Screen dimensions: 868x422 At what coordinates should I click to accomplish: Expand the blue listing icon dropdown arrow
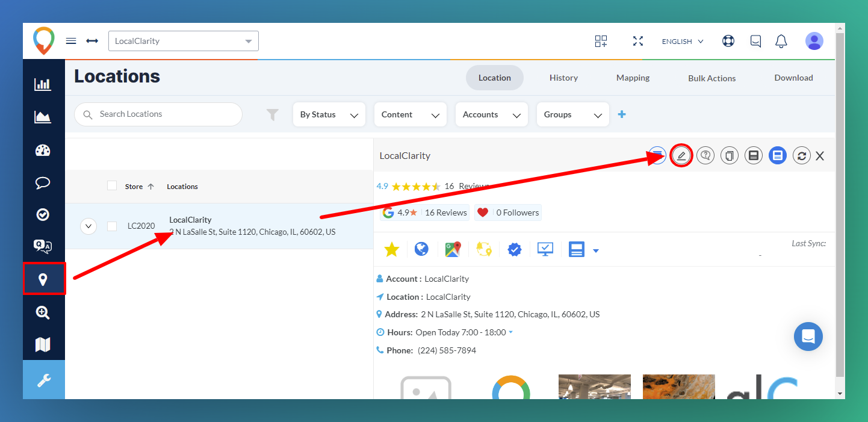[x=596, y=250]
